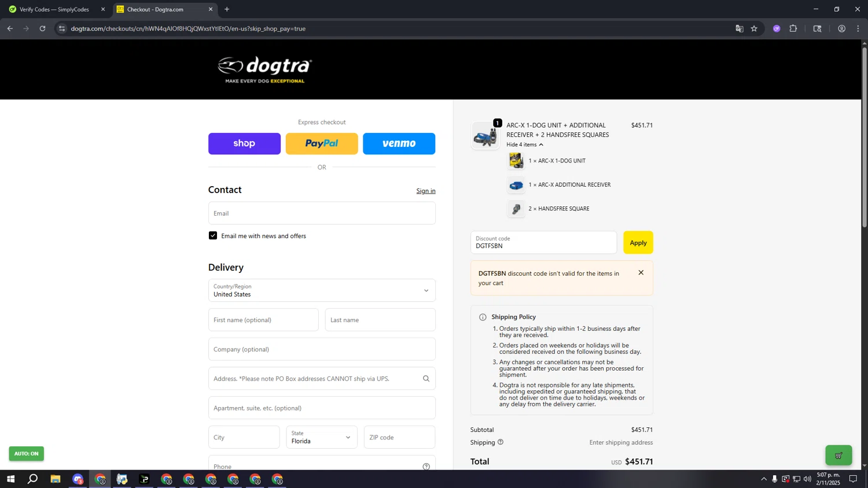Click the Phone field help icon
Viewport: 868px width, 488px height.
click(426, 467)
